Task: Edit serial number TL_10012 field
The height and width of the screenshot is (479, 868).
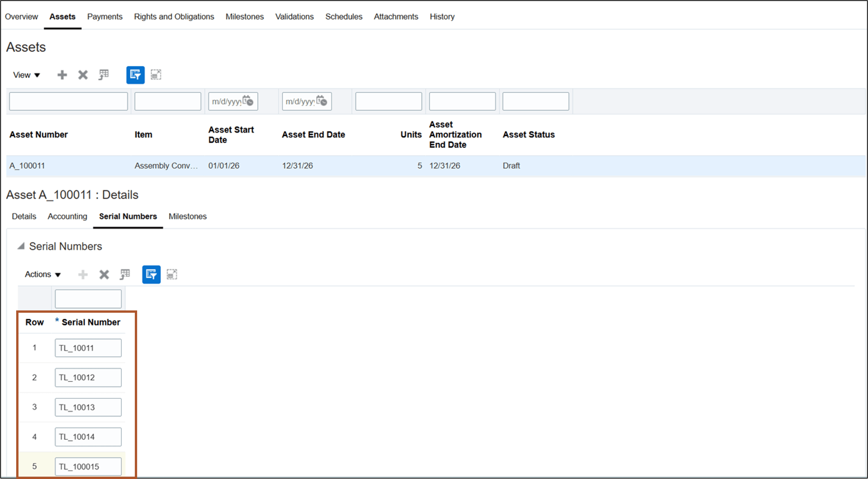Action: (x=88, y=377)
